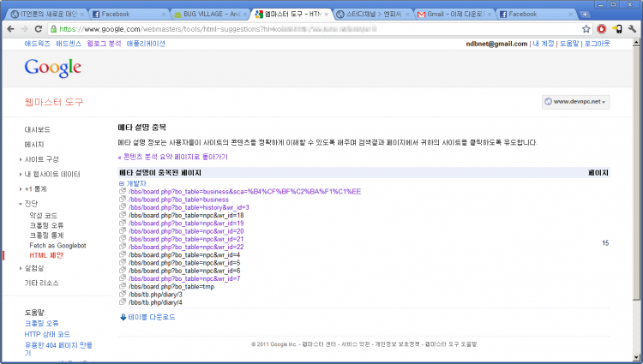Bookmark this page with the star icon

pos(586,28)
